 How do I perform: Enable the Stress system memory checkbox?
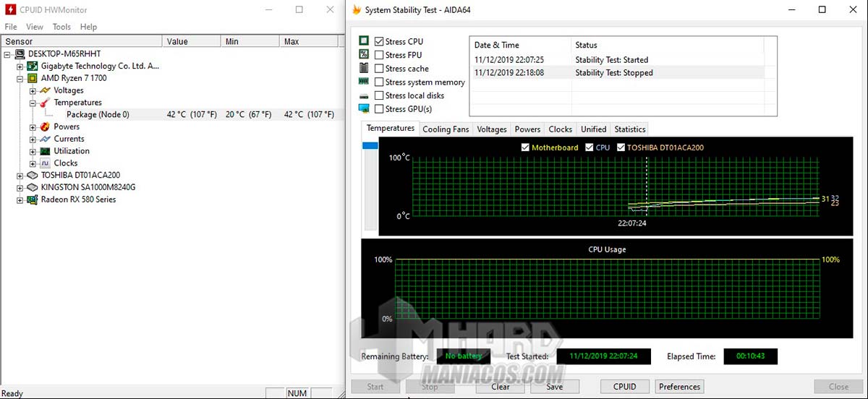(x=379, y=82)
